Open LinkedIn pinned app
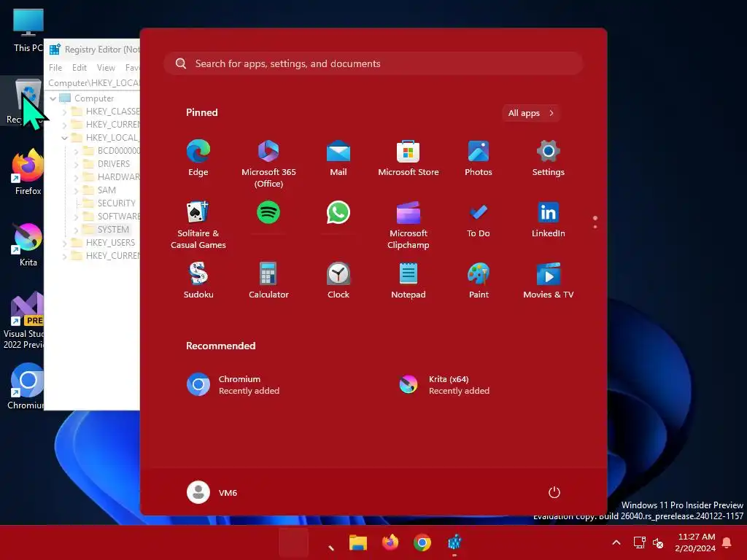 click(549, 219)
